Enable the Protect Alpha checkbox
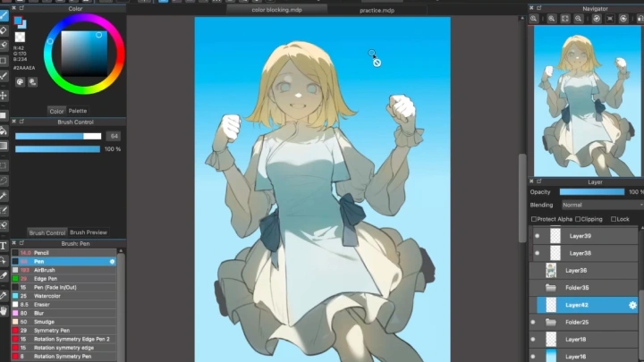Viewport: 644px width, 362px height. (x=534, y=219)
